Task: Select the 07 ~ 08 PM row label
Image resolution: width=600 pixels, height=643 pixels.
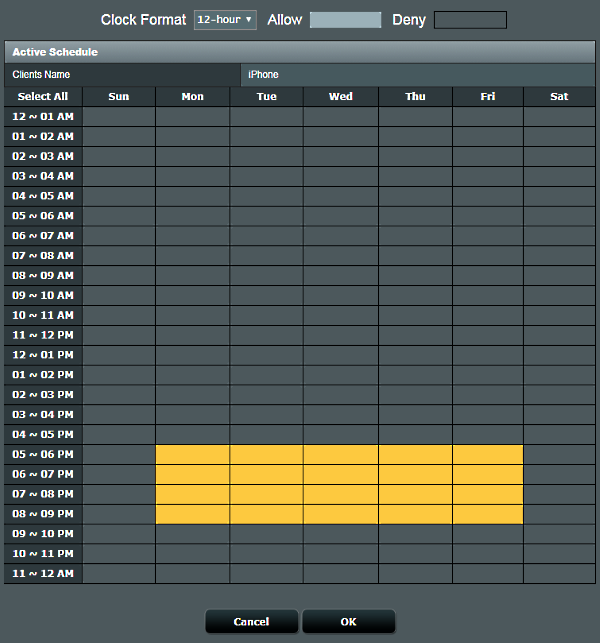Action: 43,494
